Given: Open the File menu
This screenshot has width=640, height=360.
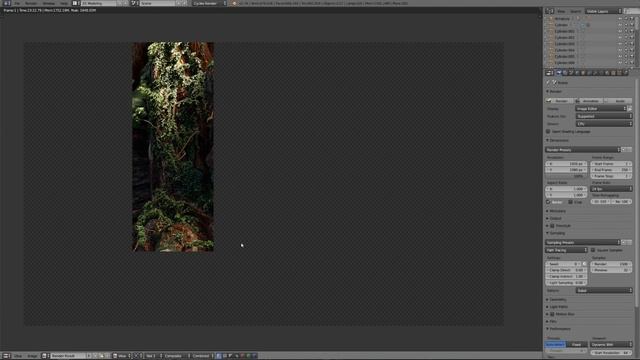Looking at the screenshot, I should (x=17, y=3).
